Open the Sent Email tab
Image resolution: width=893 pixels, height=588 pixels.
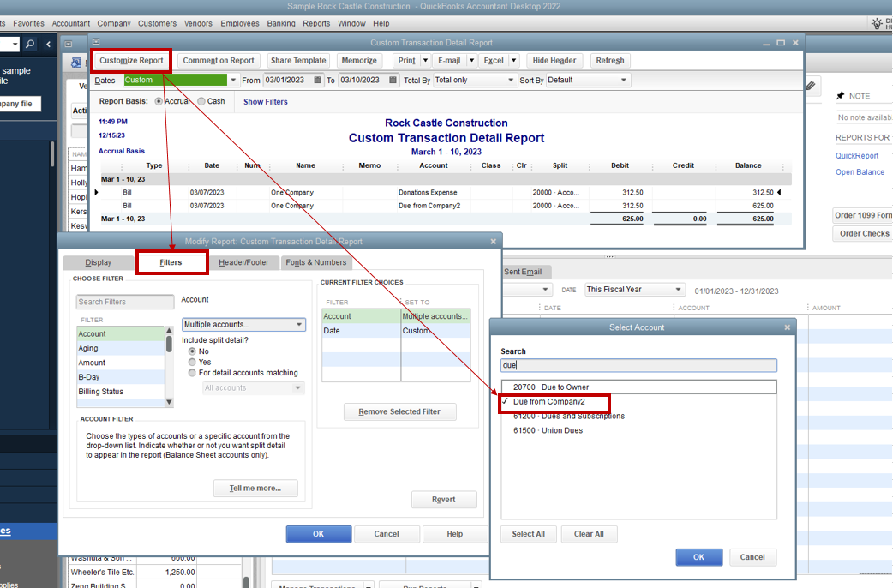click(523, 272)
